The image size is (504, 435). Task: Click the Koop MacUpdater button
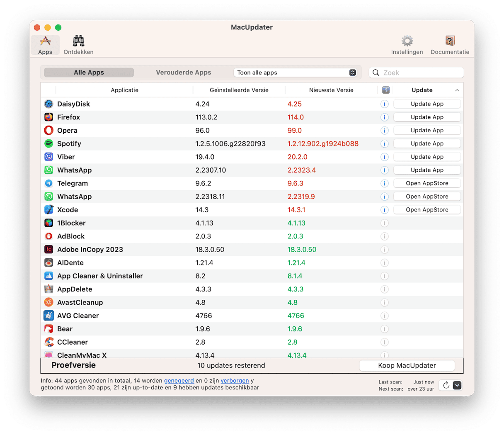click(x=407, y=366)
